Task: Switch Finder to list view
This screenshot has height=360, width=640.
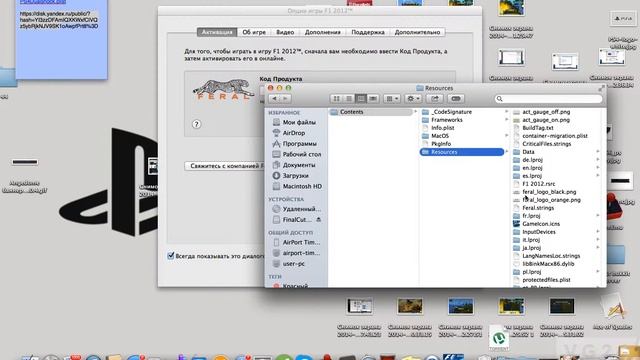Action: [349, 99]
